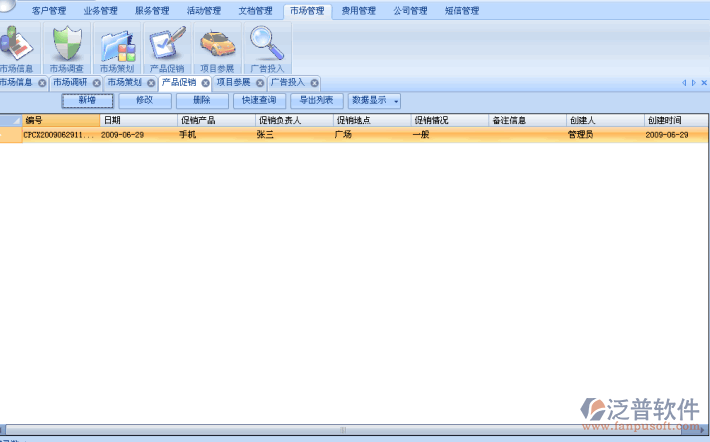
Task: Sort by the 日期 column header
Action: coord(139,120)
